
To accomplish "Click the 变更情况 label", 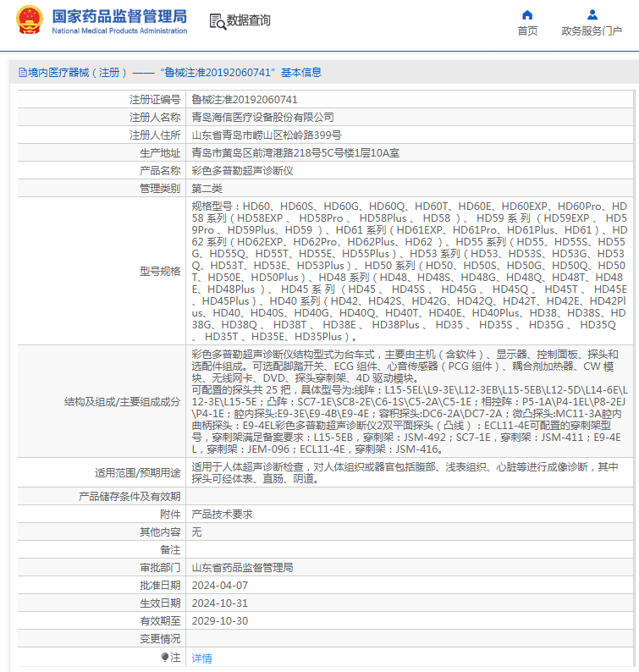I will (x=160, y=639).
